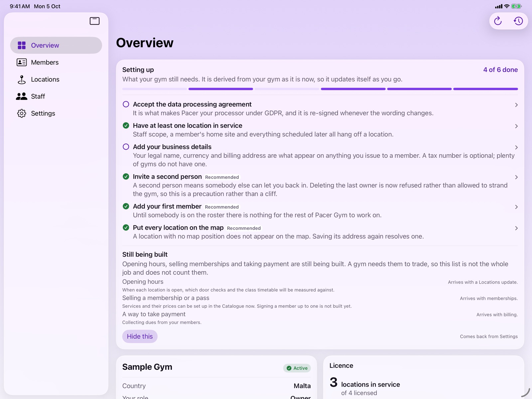The image size is (532, 399).
Task: Open the history clock icon
Action: (x=518, y=21)
